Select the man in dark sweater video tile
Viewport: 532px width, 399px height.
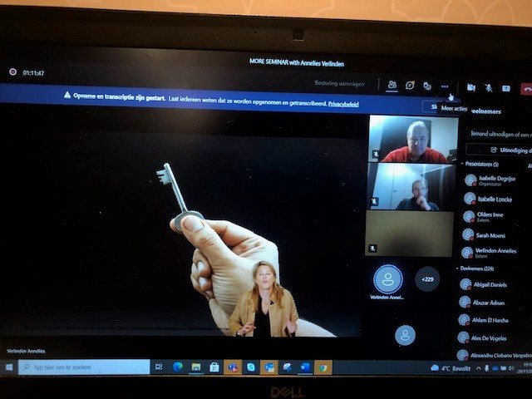[x=411, y=187]
